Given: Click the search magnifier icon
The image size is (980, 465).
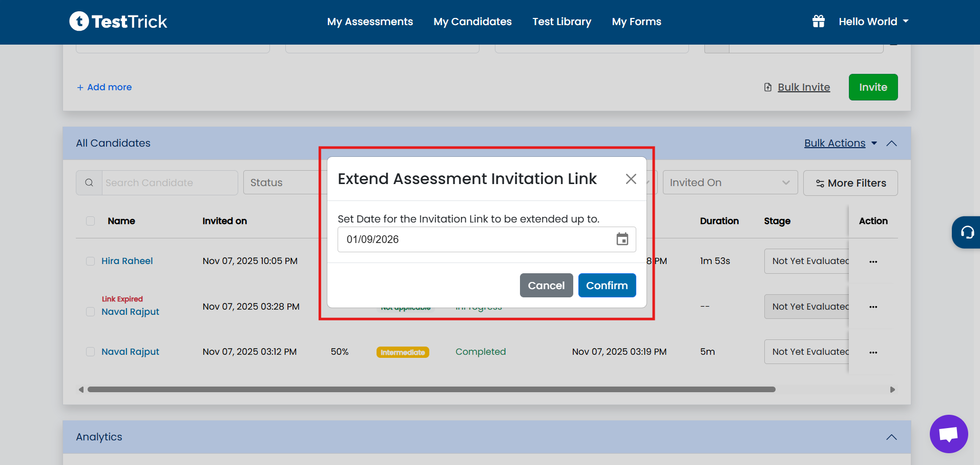Looking at the screenshot, I should 89,183.
